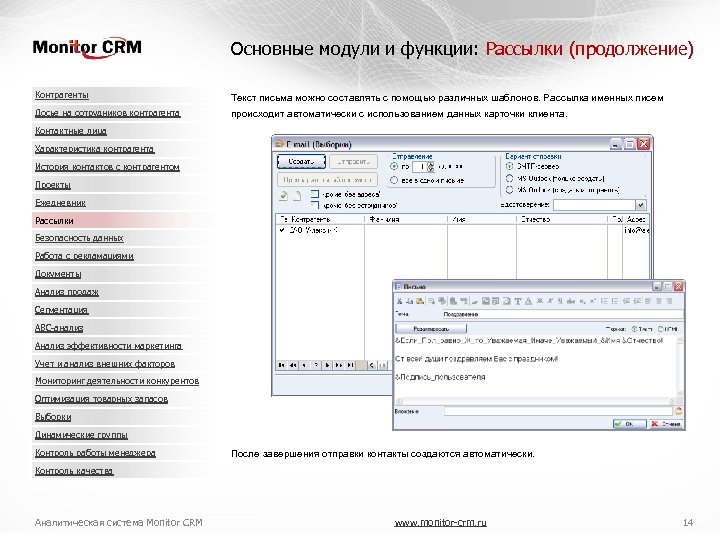
Task: Open the Контрагенты sidebar link
Action: point(62,95)
